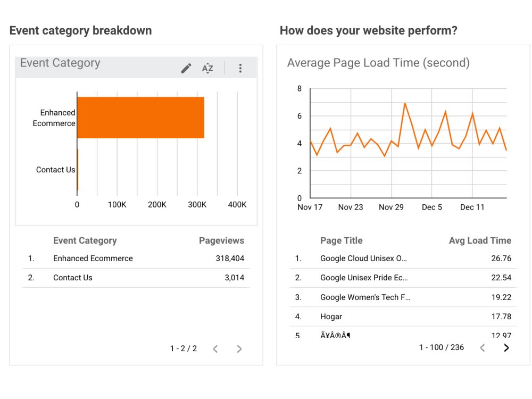Click the 400K axis label on bar chart

pyautogui.click(x=237, y=205)
